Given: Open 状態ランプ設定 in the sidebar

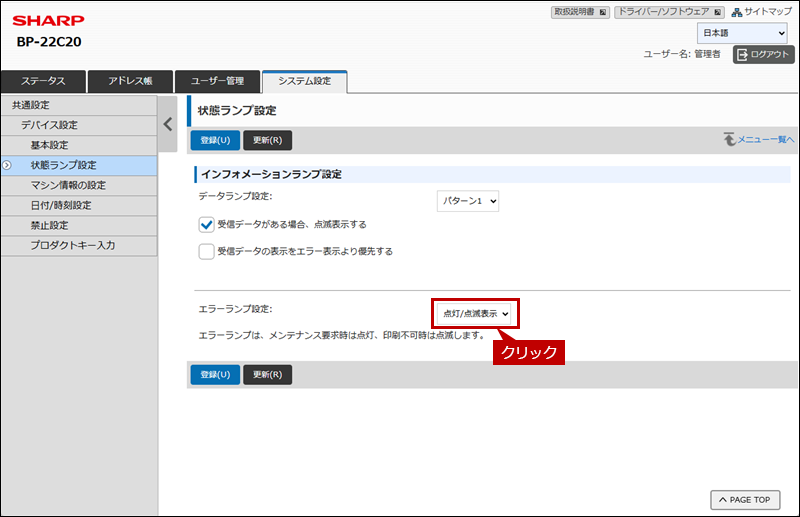Looking at the screenshot, I should [79, 165].
